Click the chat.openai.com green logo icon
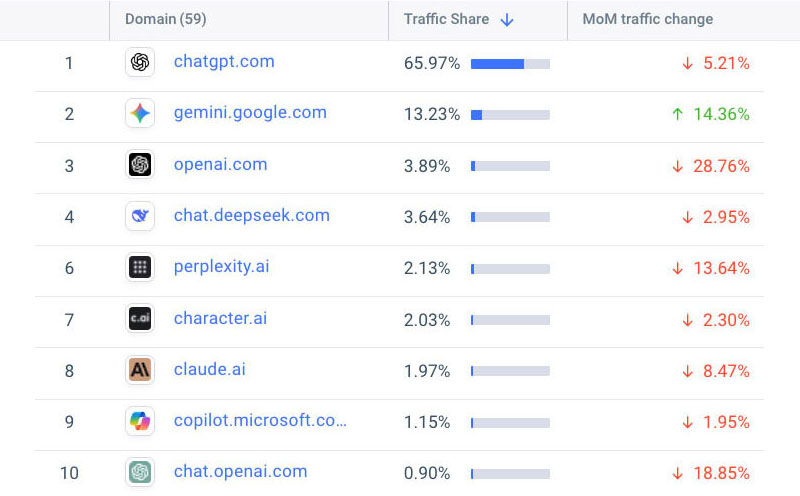Screen dimensions: 800x496 point(140,472)
